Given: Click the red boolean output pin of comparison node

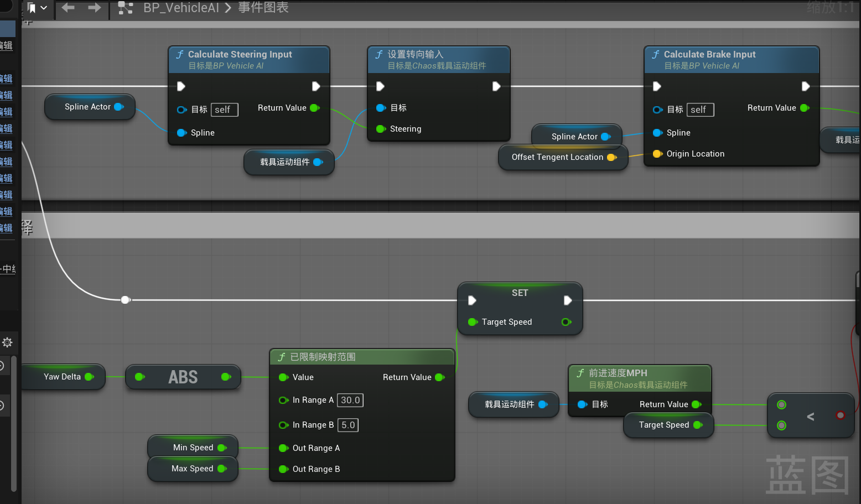Looking at the screenshot, I should click(x=840, y=415).
